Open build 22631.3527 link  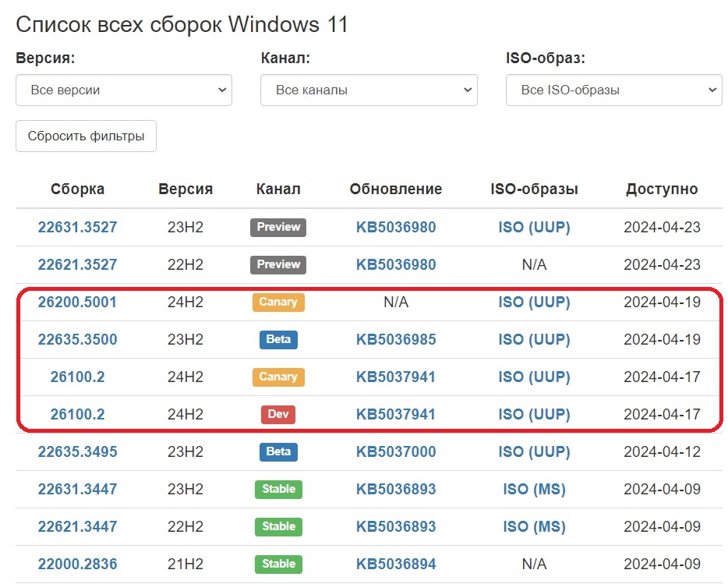[77, 227]
